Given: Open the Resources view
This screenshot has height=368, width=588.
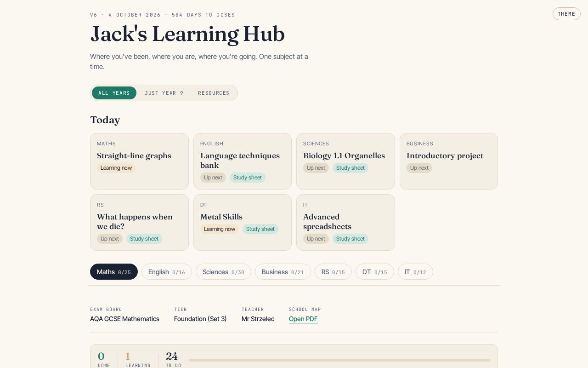Looking at the screenshot, I should (214, 93).
